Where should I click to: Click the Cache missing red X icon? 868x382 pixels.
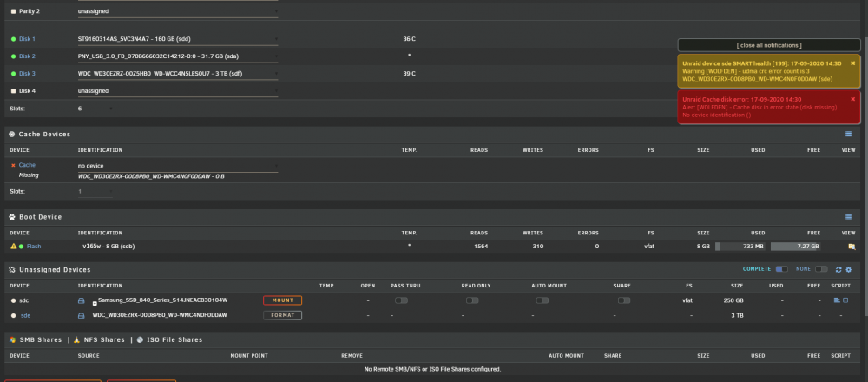pyautogui.click(x=13, y=165)
